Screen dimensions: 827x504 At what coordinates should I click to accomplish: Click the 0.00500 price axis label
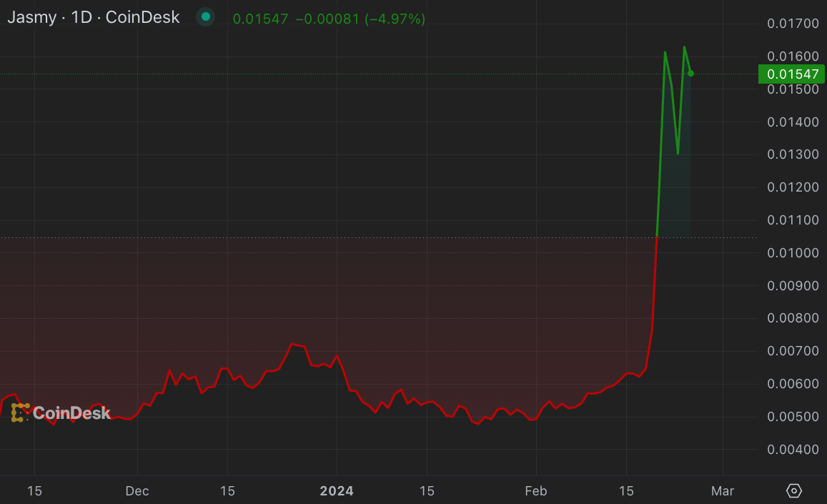793,417
